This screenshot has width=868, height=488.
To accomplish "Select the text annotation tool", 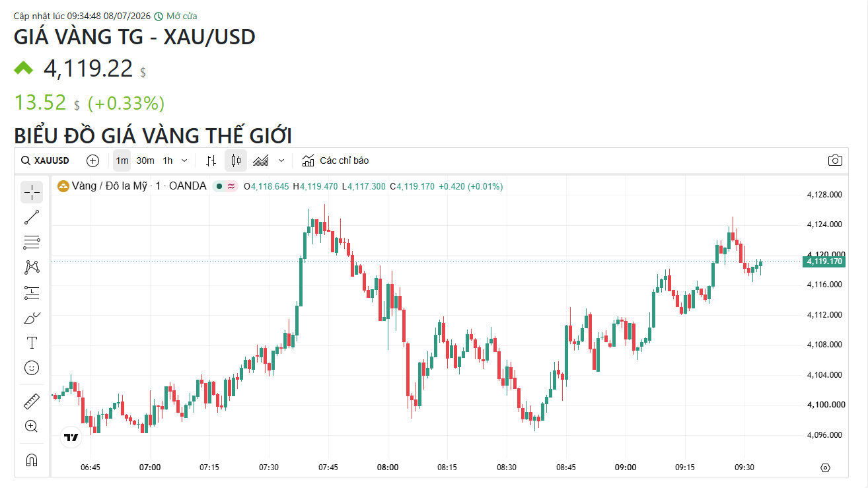I will tap(32, 343).
